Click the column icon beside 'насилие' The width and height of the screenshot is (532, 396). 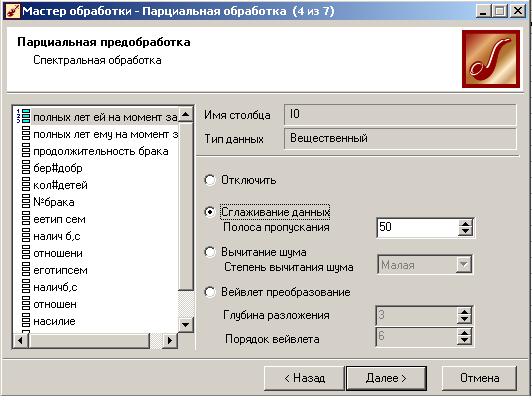(26, 320)
